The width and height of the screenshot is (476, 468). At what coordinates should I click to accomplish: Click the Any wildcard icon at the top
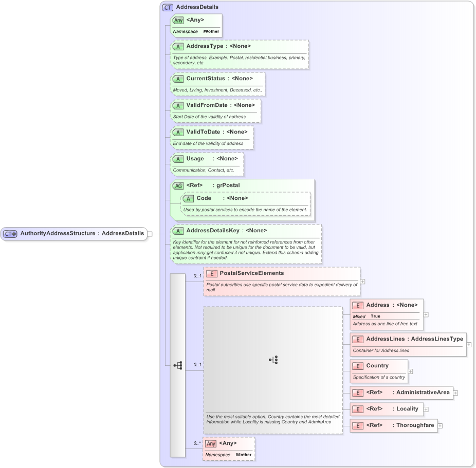coord(178,20)
